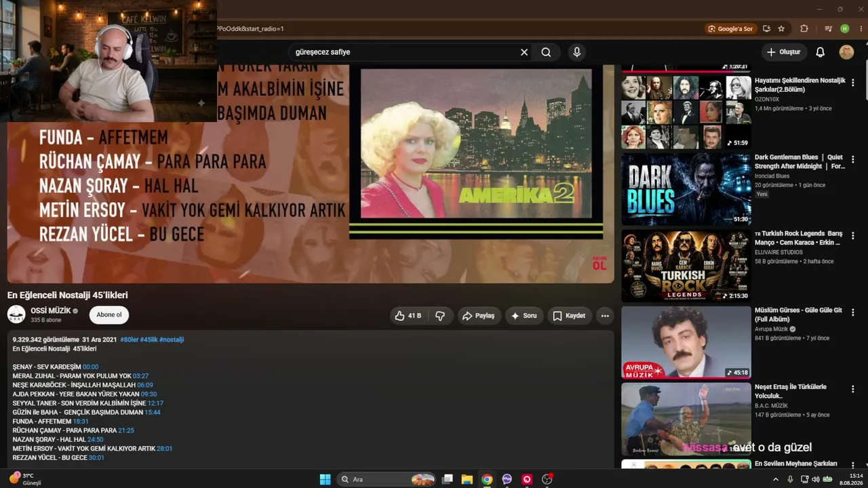Open the Windows Start menu
Image resolution: width=868 pixels, height=488 pixels.
325,479
